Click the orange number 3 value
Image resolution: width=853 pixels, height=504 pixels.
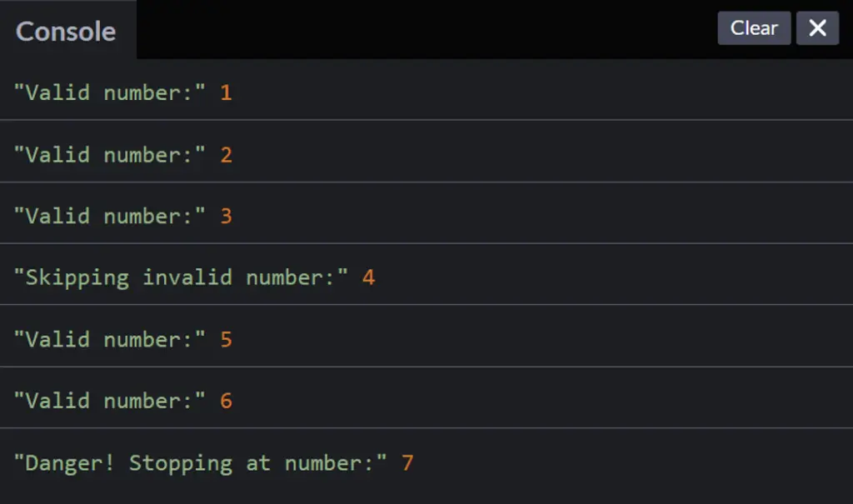tap(227, 217)
